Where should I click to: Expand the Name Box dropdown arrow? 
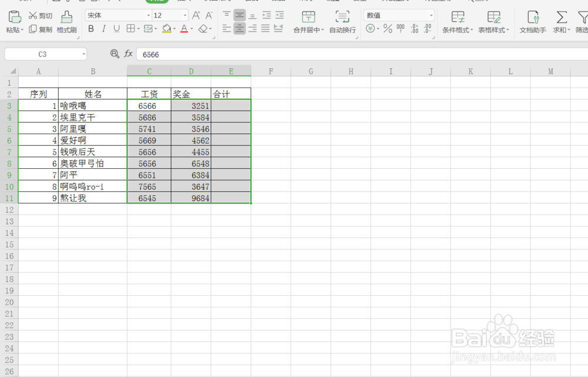click(83, 54)
